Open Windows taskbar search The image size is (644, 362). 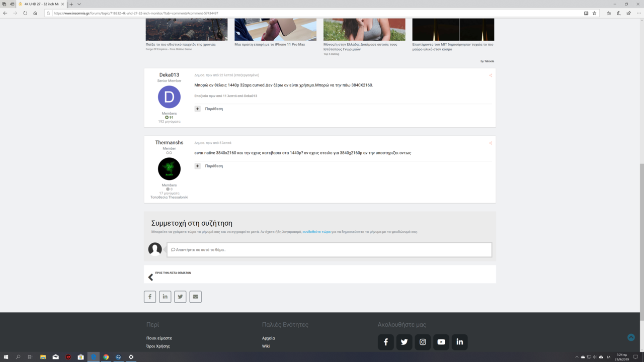click(18, 357)
